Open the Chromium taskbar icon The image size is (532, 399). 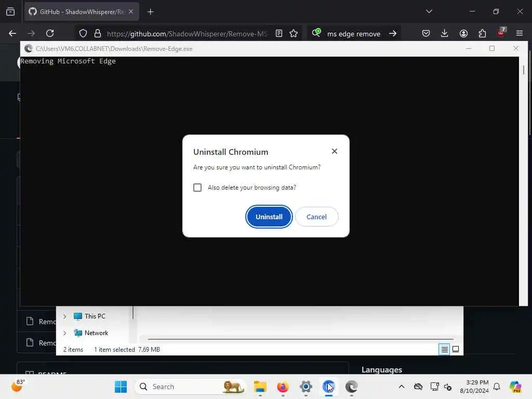pos(328,387)
